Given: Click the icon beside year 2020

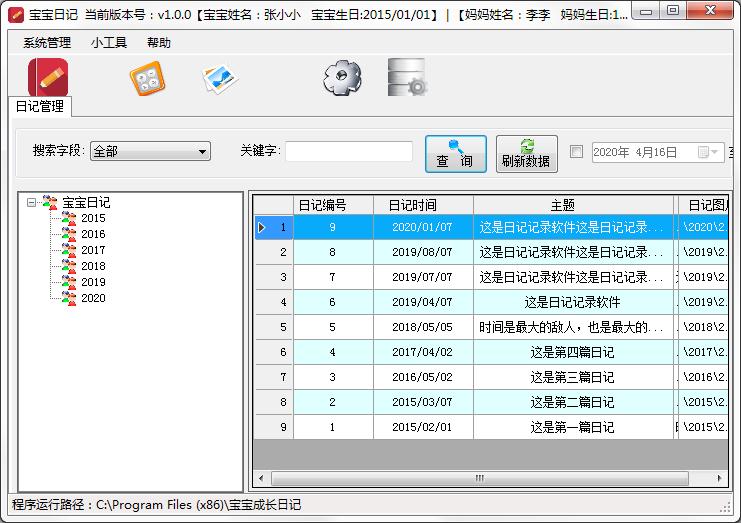Looking at the screenshot, I should 69,298.
